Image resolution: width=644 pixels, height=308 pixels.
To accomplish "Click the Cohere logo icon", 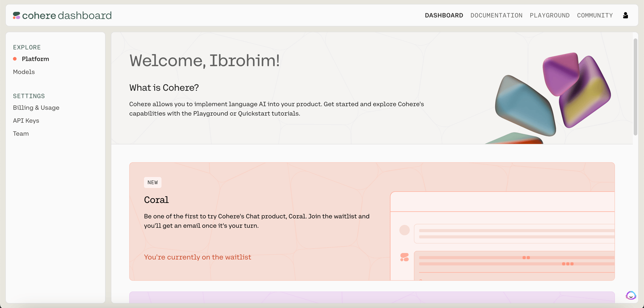I will pyautogui.click(x=16, y=15).
